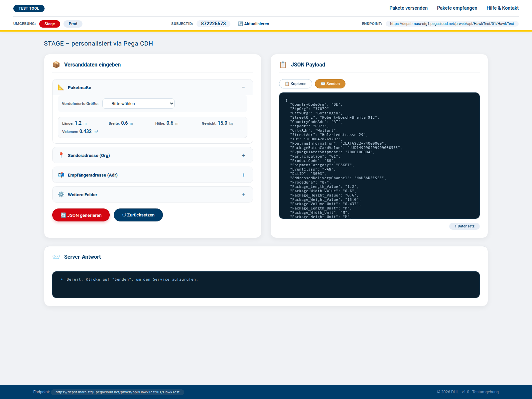532x399 pixels.
Task: Click the "RoutingInformation" JSON line
Action: 338,143
